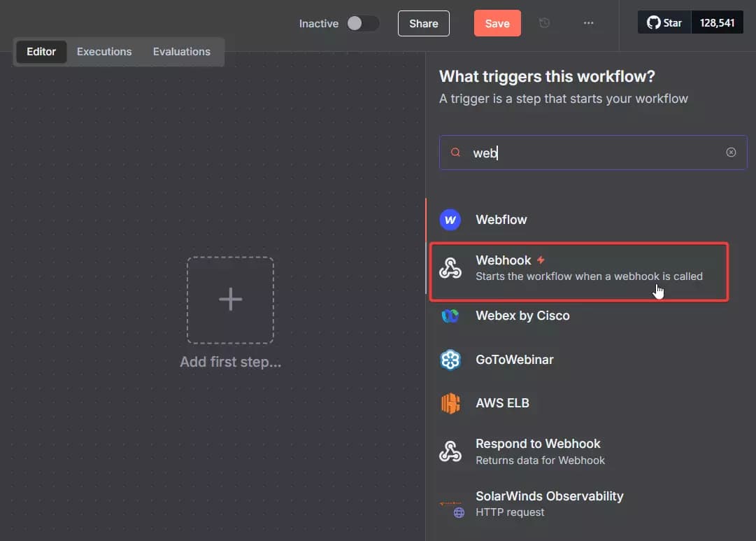Click the Add first step plus box

click(230, 300)
